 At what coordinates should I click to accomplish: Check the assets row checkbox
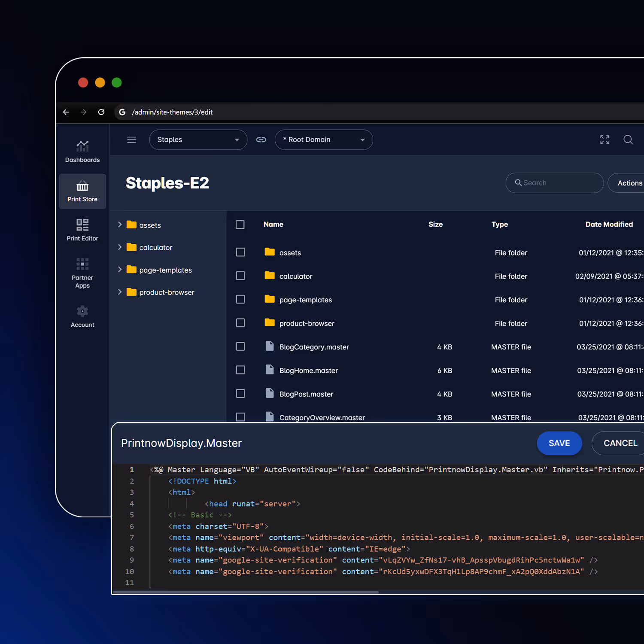(240, 252)
